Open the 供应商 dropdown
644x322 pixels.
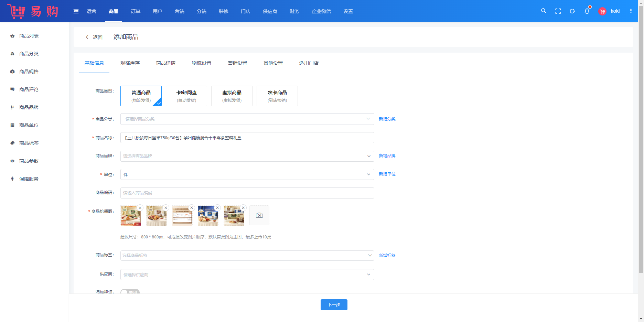tap(247, 275)
